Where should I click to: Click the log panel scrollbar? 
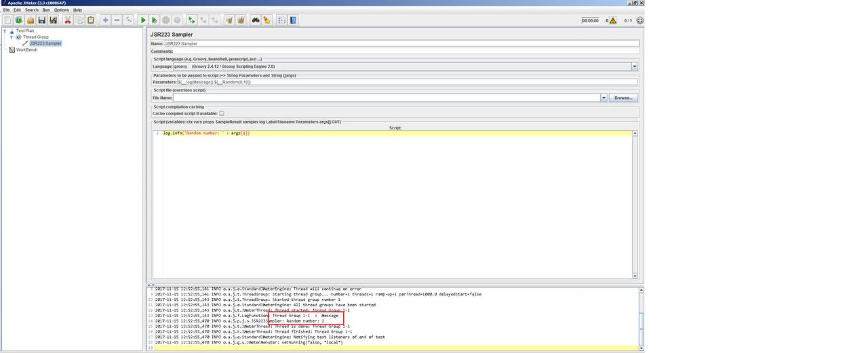(641, 319)
